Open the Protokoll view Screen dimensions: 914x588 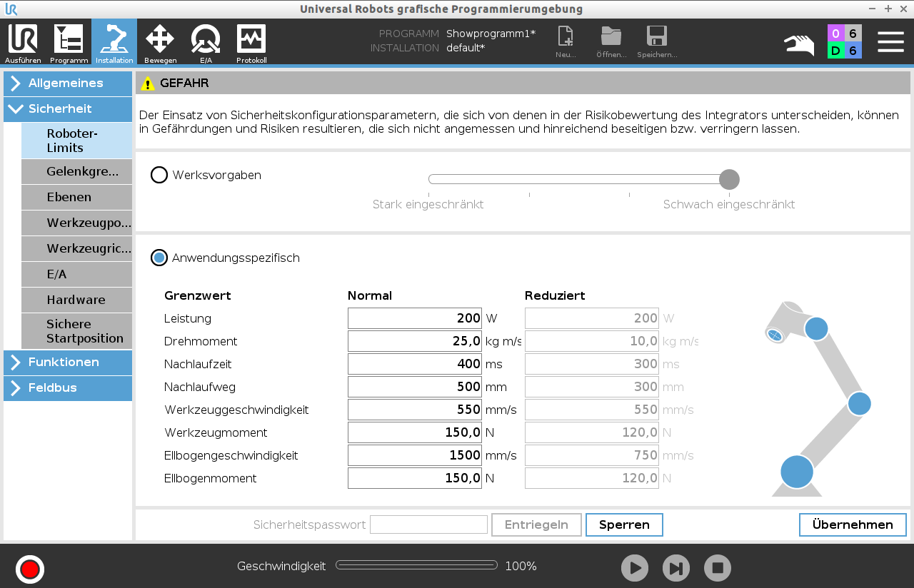click(251, 41)
